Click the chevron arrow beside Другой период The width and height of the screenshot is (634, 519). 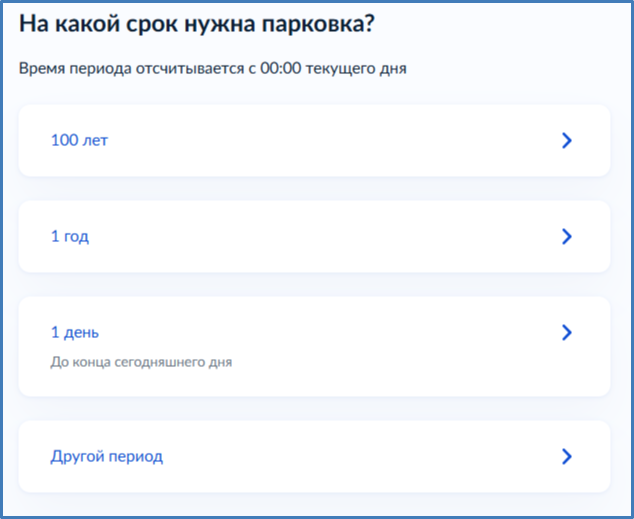tap(566, 457)
